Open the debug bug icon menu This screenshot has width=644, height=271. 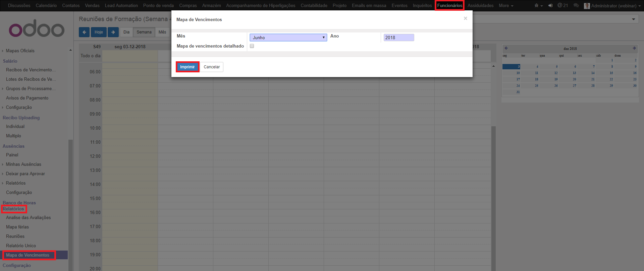(538, 6)
